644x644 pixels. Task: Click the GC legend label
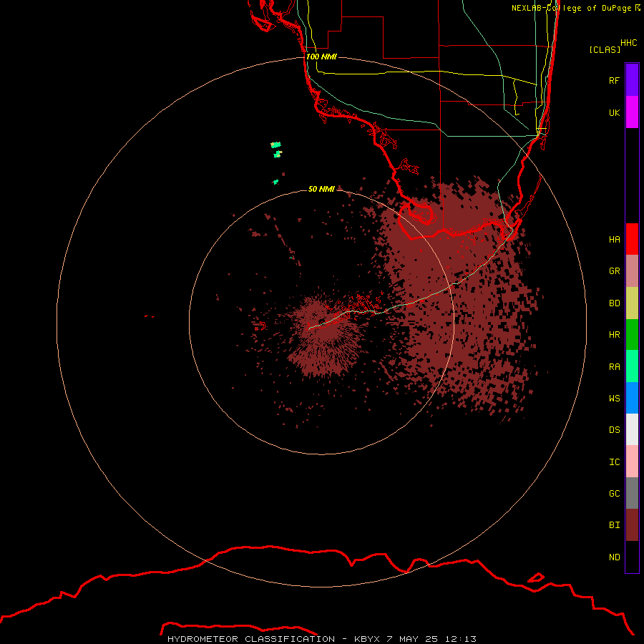[614, 493]
